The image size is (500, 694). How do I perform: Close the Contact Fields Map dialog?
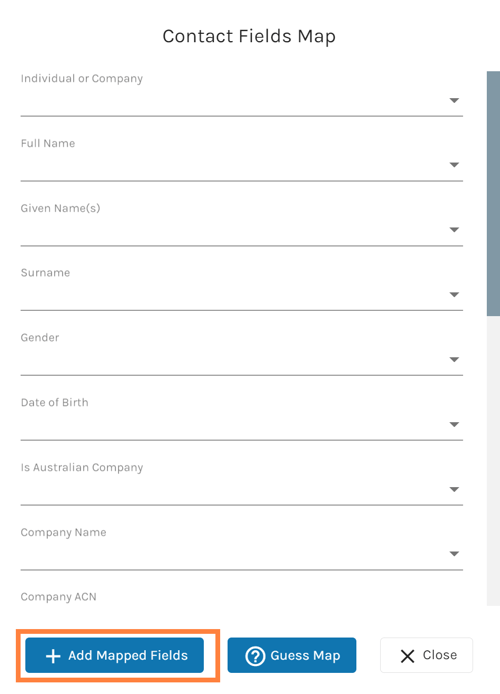coord(427,655)
